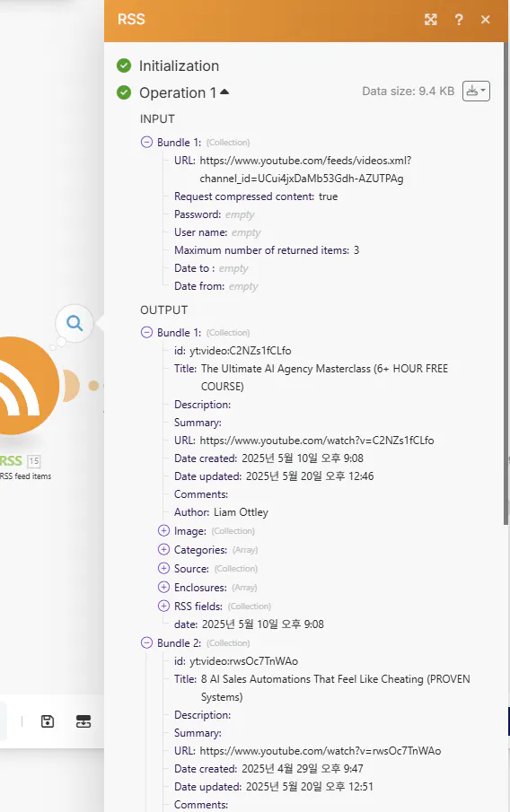The image size is (510, 812).
Task: Click the import blueprint toolbar icon
Action: tap(84, 720)
